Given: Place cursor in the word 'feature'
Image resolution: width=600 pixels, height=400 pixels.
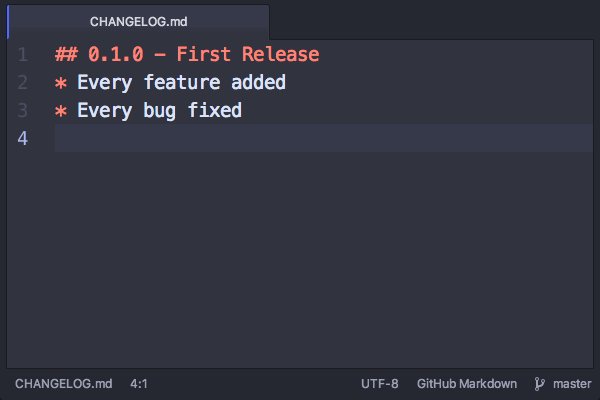Looking at the screenshot, I should click(x=182, y=82).
